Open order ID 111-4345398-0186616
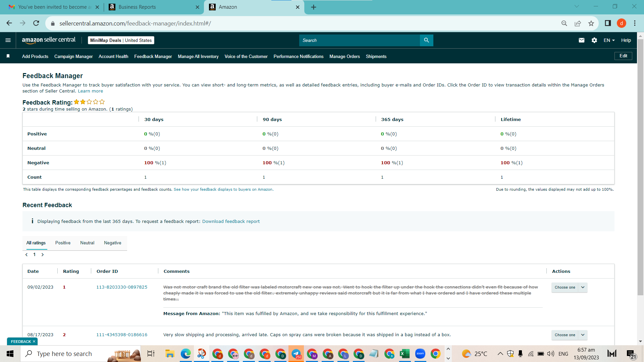The image size is (644, 362). (x=122, y=335)
